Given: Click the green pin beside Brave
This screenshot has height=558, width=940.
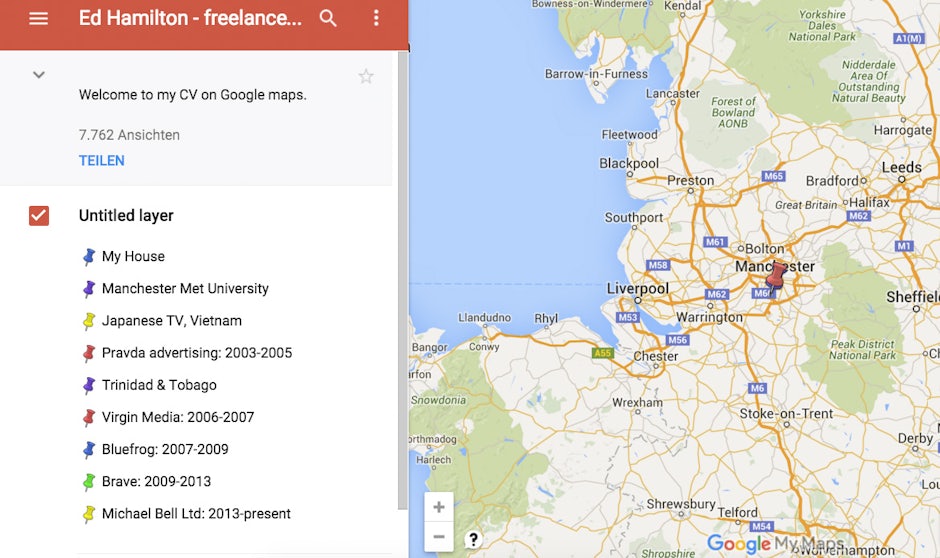Looking at the screenshot, I should pyautogui.click(x=89, y=482).
